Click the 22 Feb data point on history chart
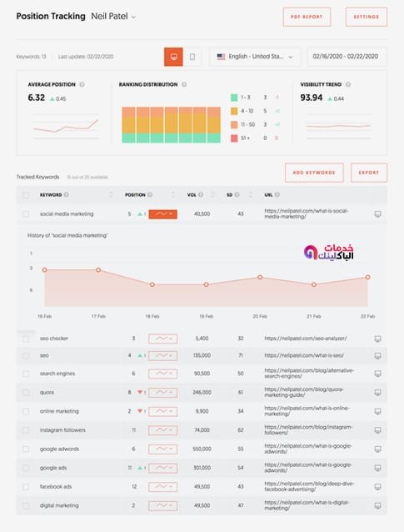This screenshot has width=404, height=532. tap(367, 277)
